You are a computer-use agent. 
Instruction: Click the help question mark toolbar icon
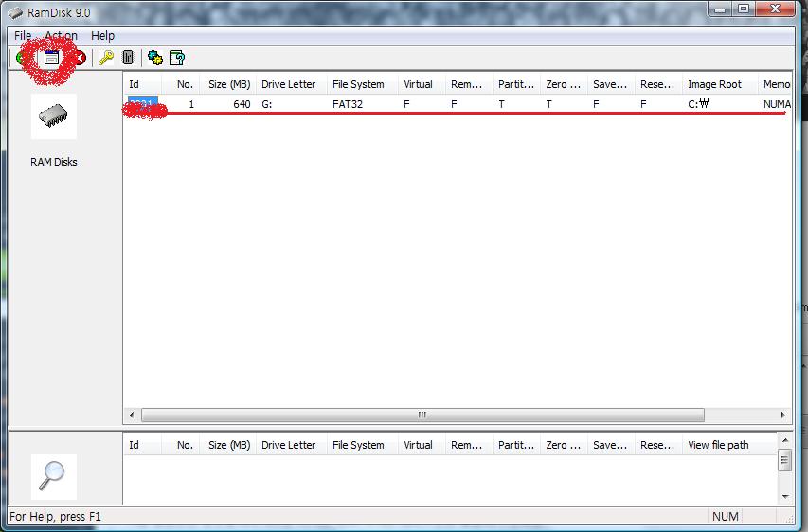(177, 58)
